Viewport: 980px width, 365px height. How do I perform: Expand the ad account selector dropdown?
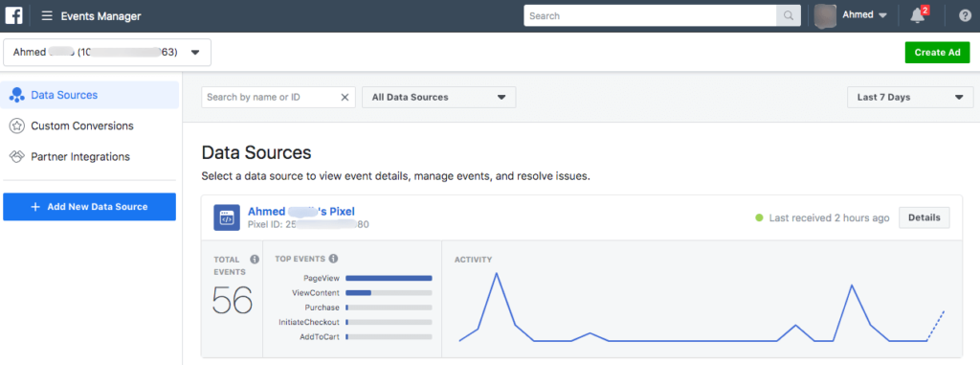[x=107, y=53]
